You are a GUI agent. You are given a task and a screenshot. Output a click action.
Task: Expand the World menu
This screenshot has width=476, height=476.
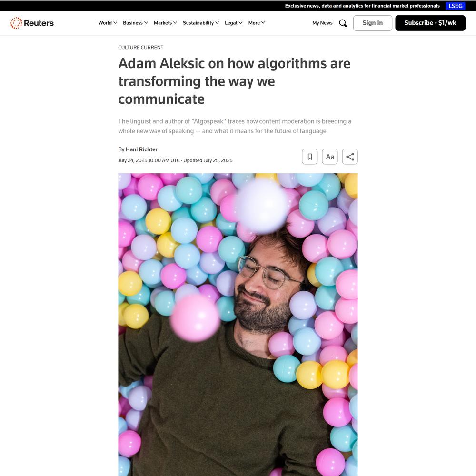[x=108, y=23]
